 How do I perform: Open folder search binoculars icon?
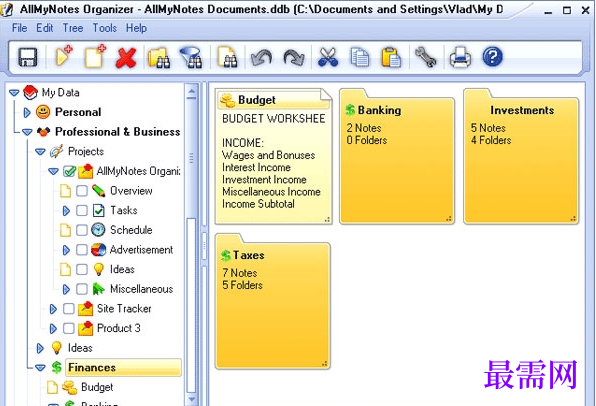(x=159, y=58)
